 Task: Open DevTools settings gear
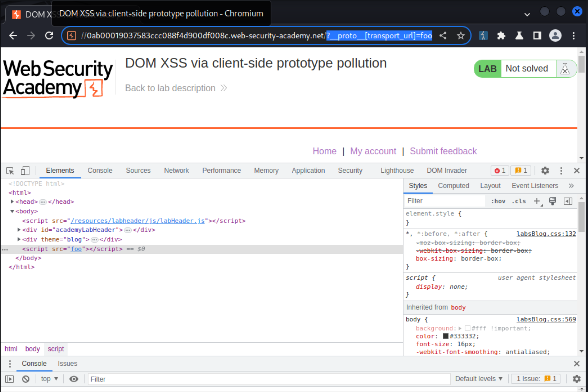(545, 171)
